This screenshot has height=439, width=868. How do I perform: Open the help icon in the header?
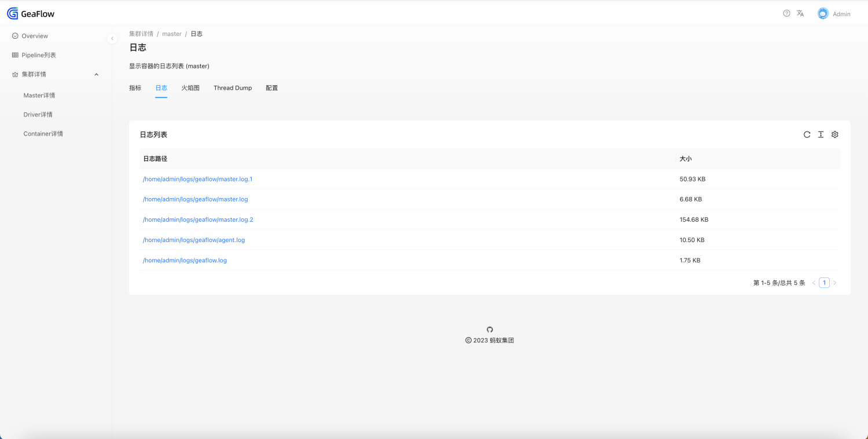(786, 12)
